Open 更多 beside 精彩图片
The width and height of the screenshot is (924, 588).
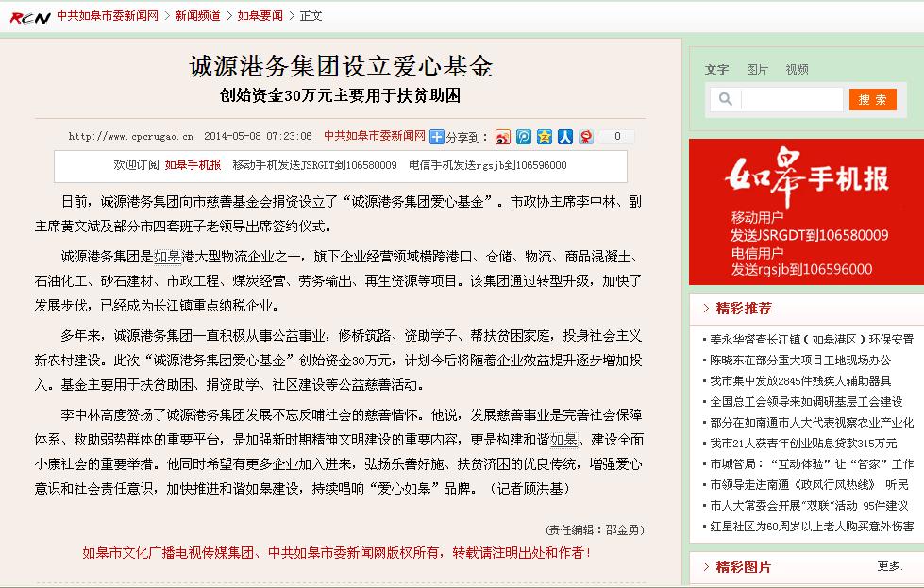point(890,566)
